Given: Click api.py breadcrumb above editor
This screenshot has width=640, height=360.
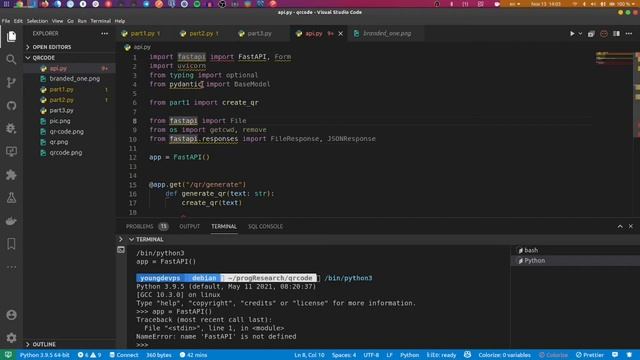Looking at the screenshot, I should point(139,47).
